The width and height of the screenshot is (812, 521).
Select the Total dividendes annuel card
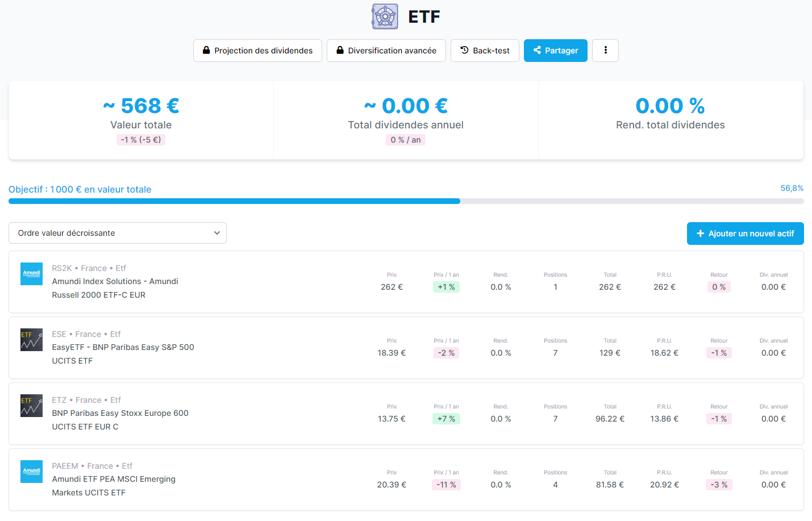tap(406, 120)
